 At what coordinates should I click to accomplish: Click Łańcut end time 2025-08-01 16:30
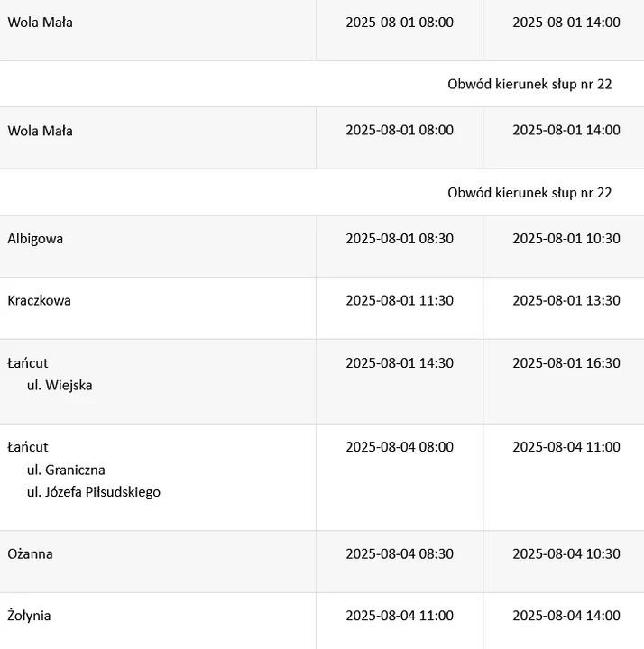tap(566, 363)
